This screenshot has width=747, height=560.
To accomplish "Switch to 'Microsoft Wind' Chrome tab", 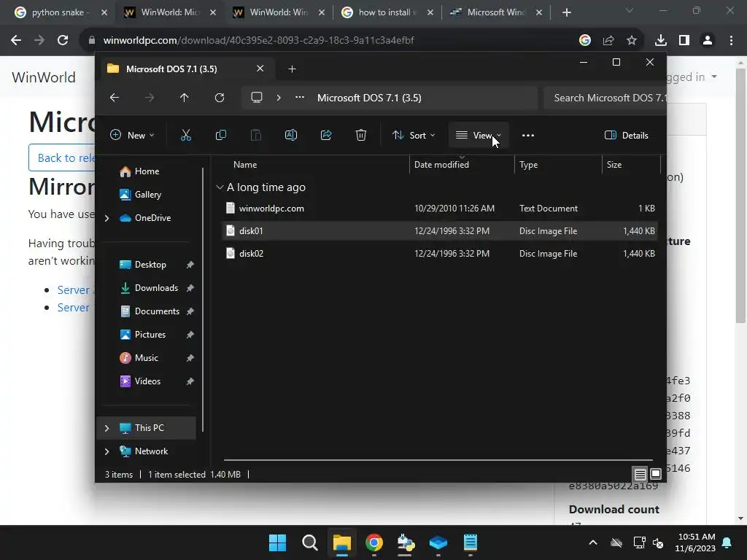I will pos(495,12).
